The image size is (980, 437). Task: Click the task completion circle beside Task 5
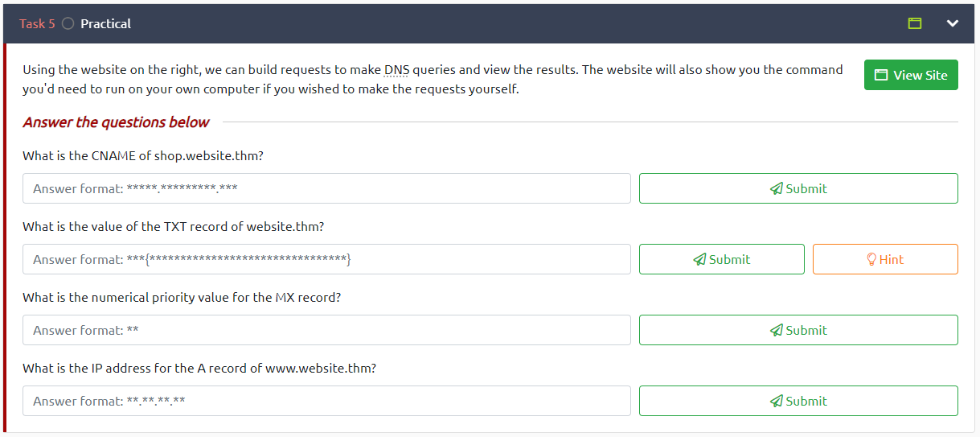[68, 23]
